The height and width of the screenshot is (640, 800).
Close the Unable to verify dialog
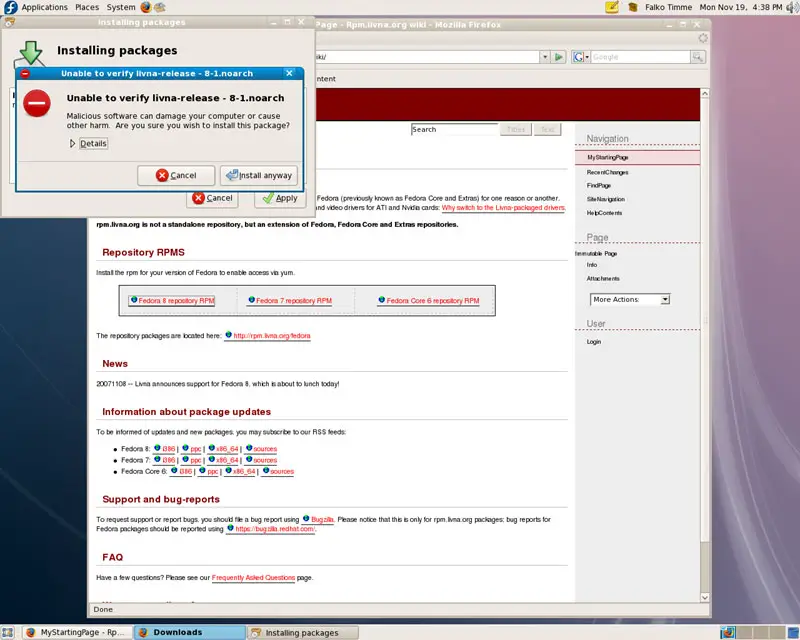(289, 73)
